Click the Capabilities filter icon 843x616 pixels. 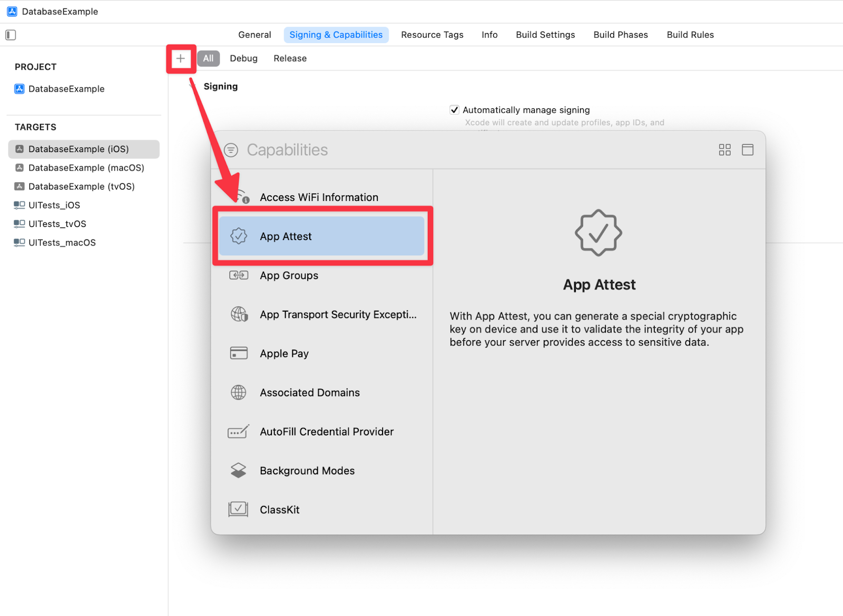pos(231,150)
